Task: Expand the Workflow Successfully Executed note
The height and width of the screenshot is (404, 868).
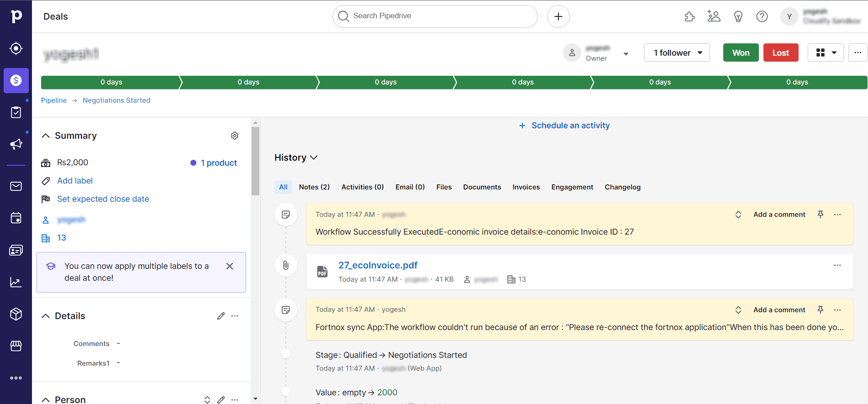Action: tap(738, 215)
